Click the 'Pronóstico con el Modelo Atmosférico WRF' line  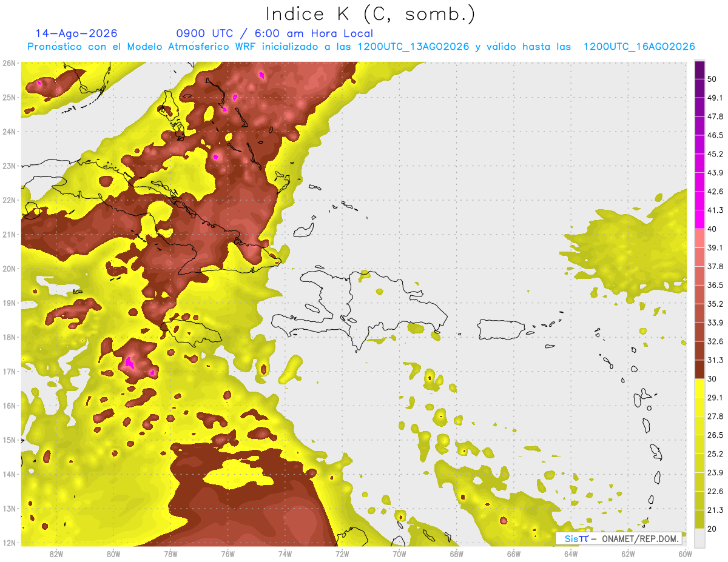tap(361, 47)
